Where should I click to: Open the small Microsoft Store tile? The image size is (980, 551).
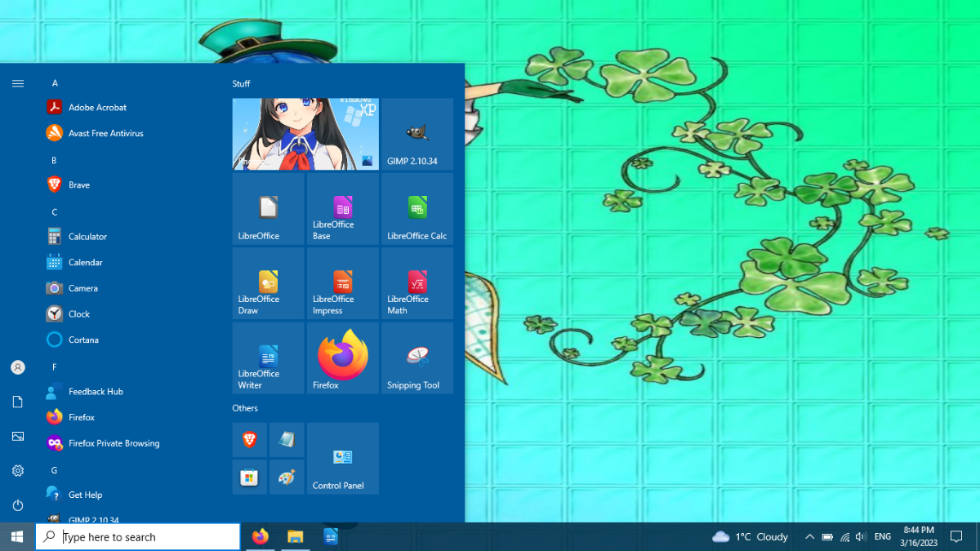click(250, 477)
